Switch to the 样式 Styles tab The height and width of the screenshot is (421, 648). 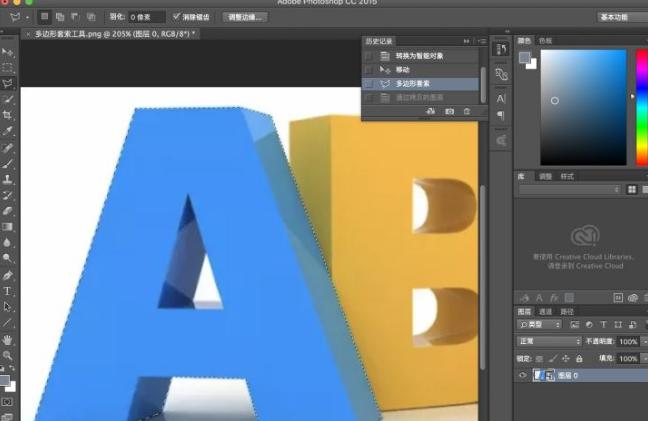567,176
